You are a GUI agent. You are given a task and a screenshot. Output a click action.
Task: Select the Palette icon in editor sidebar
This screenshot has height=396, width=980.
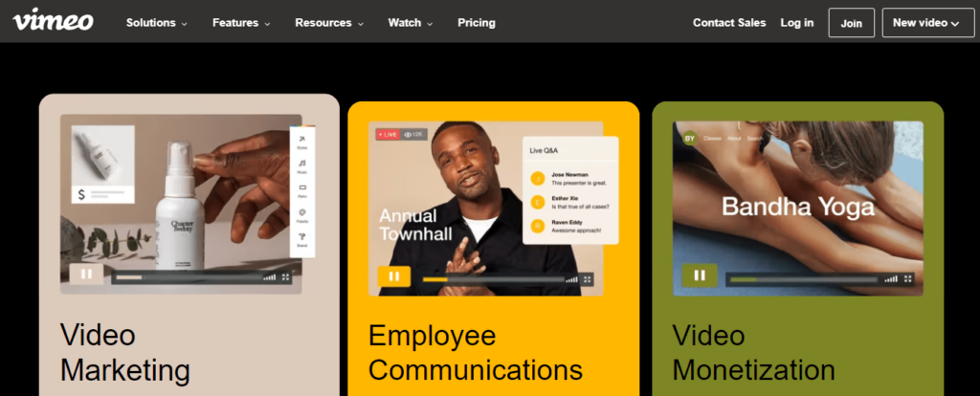pyautogui.click(x=301, y=215)
